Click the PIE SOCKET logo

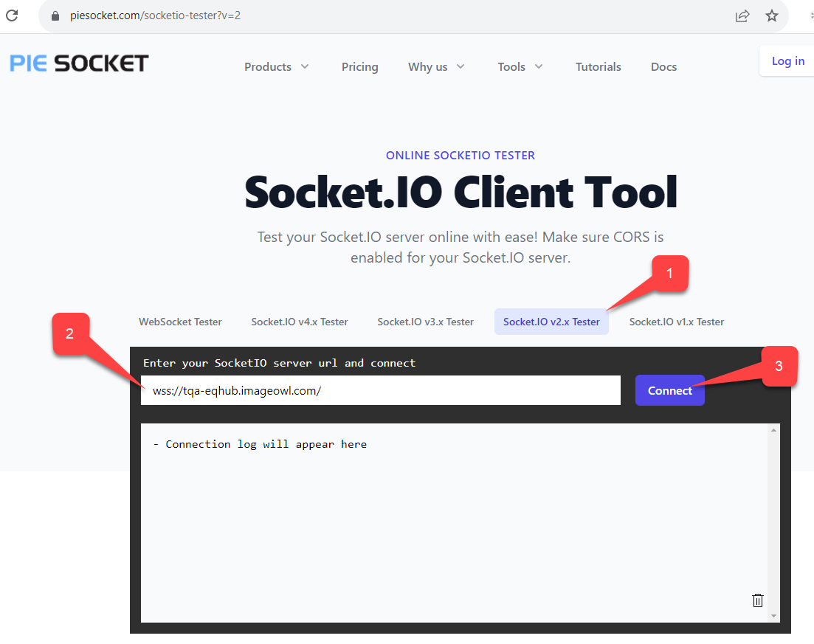coord(79,63)
